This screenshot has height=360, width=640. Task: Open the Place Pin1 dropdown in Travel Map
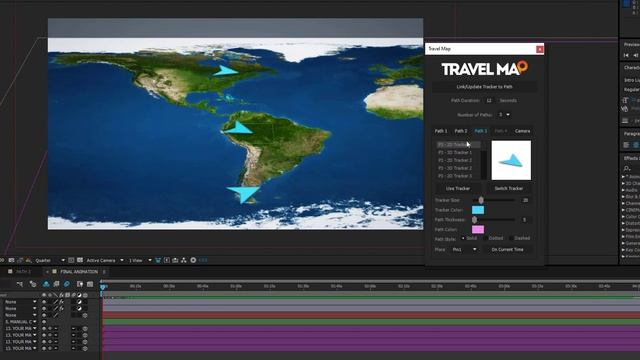[464, 249]
